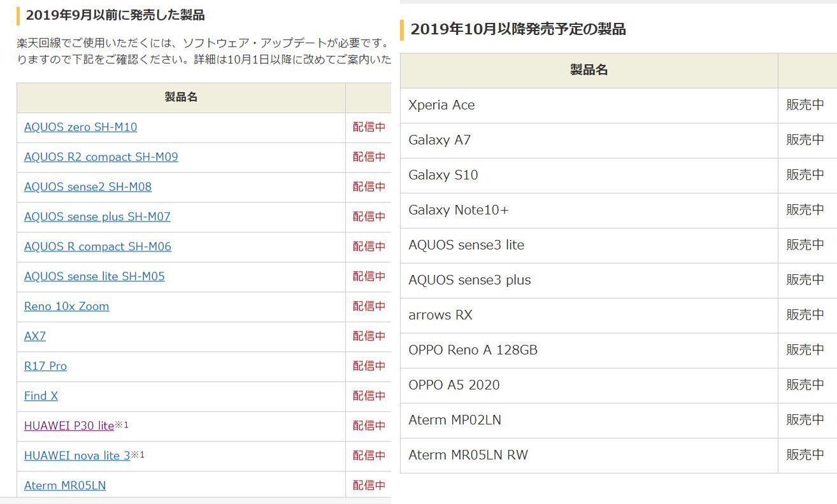Select the AQUOS sense plus SH-M07 link
This screenshot has height=504, width=837.
97,216
